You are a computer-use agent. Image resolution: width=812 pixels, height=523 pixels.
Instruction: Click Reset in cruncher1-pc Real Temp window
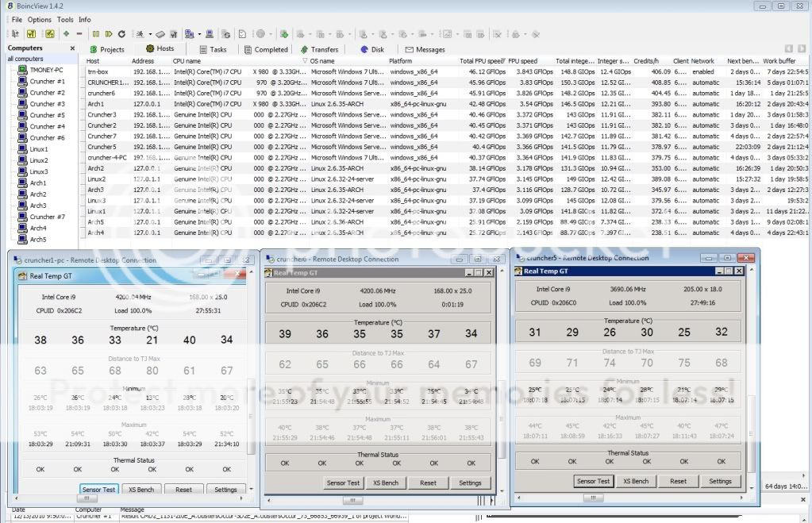[184, 490]
